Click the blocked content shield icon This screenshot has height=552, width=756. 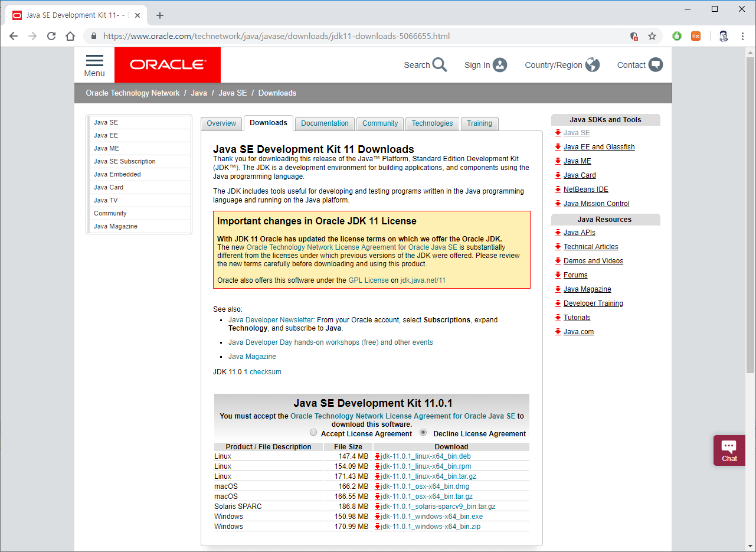pyautogui.click(x=634, y=36)
